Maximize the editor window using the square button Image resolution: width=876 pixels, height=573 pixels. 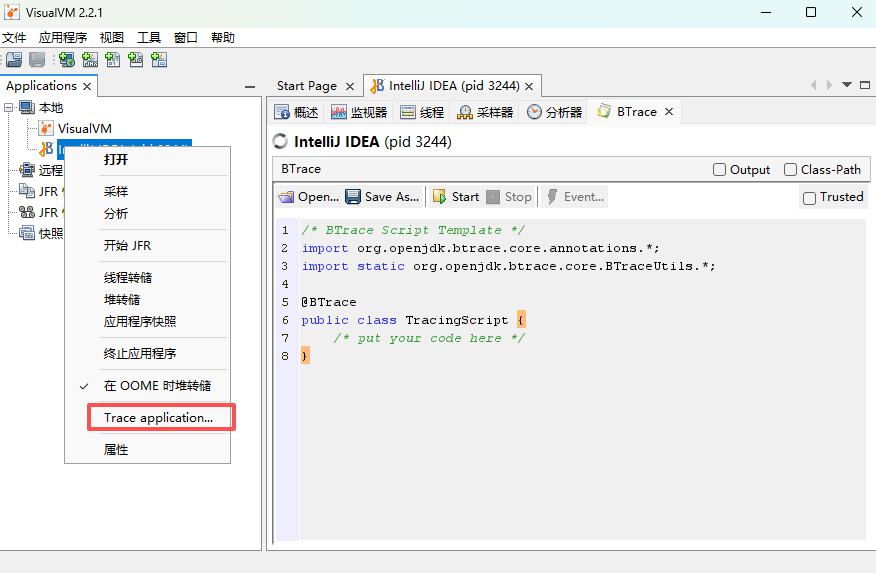(x=865, y=85)
